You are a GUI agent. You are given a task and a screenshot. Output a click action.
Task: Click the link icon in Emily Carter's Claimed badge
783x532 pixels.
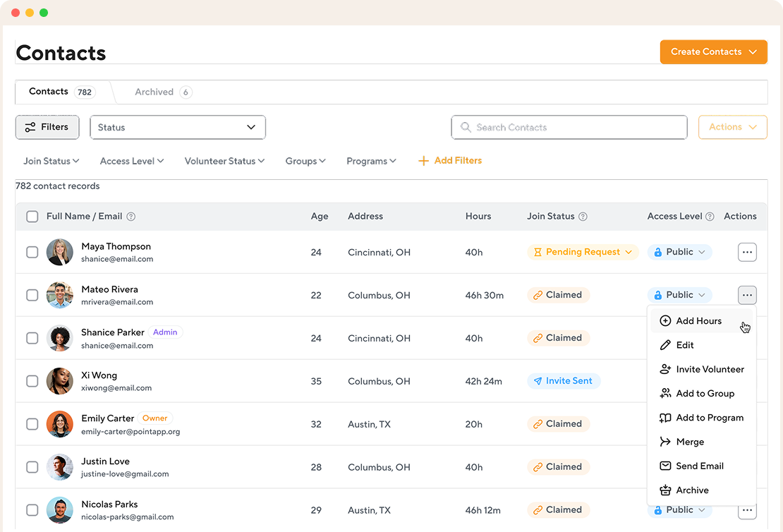(x=538, y=424)
